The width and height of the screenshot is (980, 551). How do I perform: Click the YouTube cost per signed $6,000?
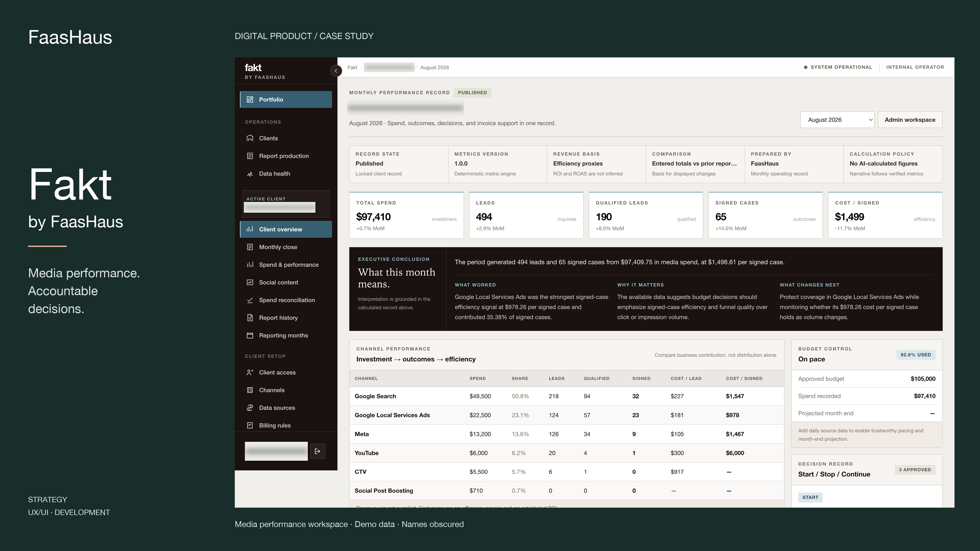pos(735,453)
